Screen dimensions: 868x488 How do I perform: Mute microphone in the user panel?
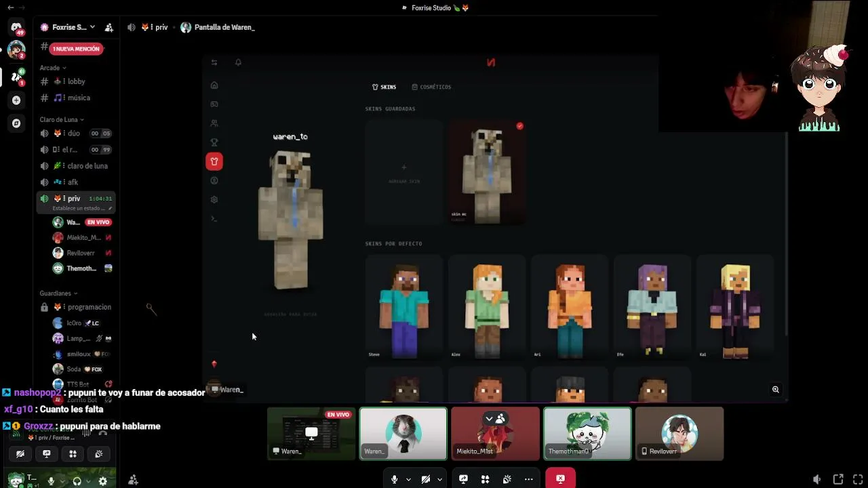click(51, 481)
